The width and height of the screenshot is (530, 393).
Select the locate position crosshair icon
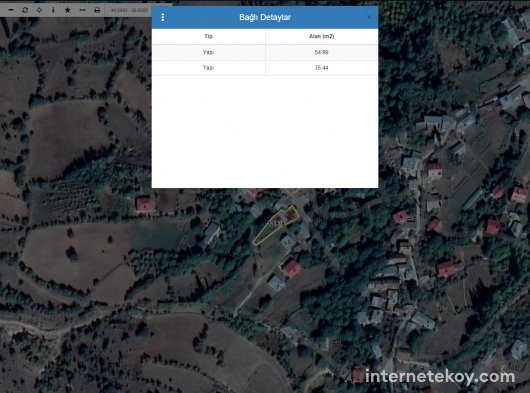click(39, 10)
